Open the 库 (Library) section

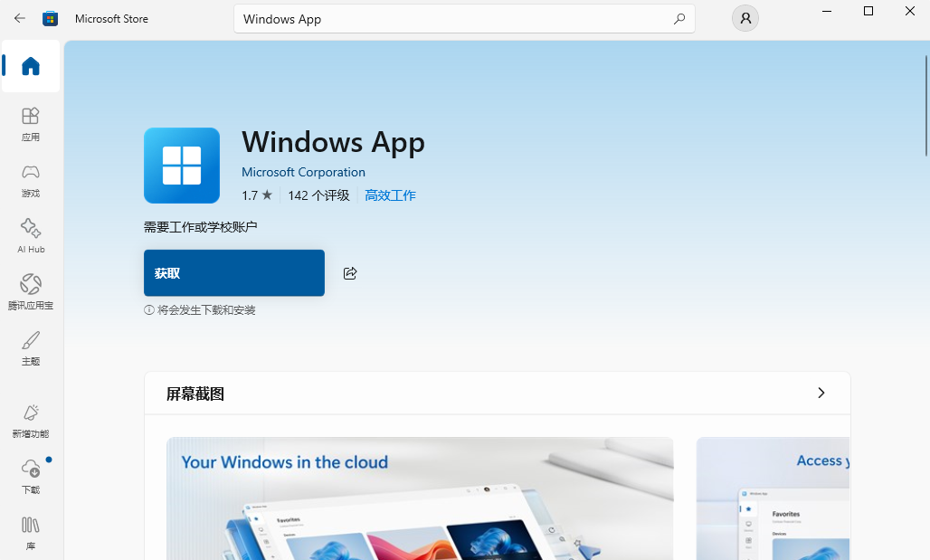(31, 533)
